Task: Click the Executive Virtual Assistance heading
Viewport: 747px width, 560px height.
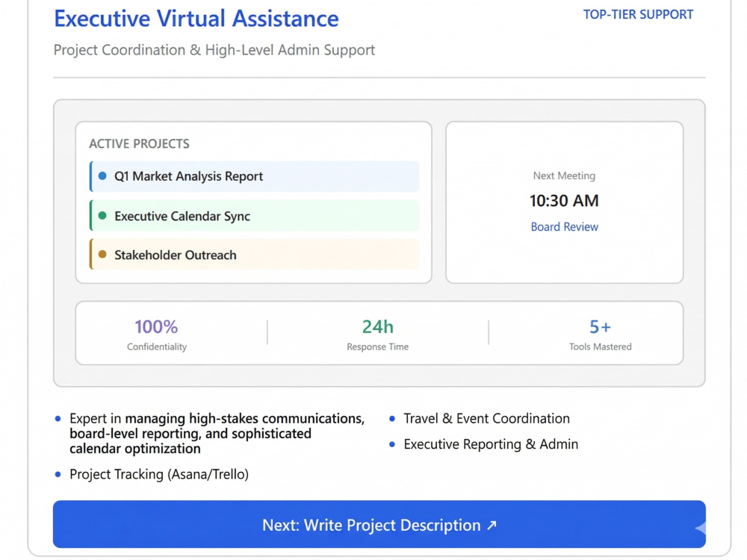Action: [196, 19]
